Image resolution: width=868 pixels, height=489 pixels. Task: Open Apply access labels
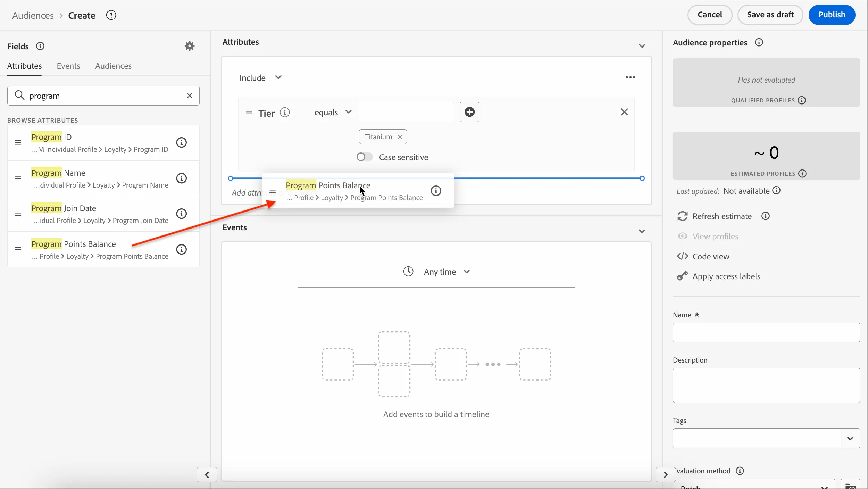[719, 276]
